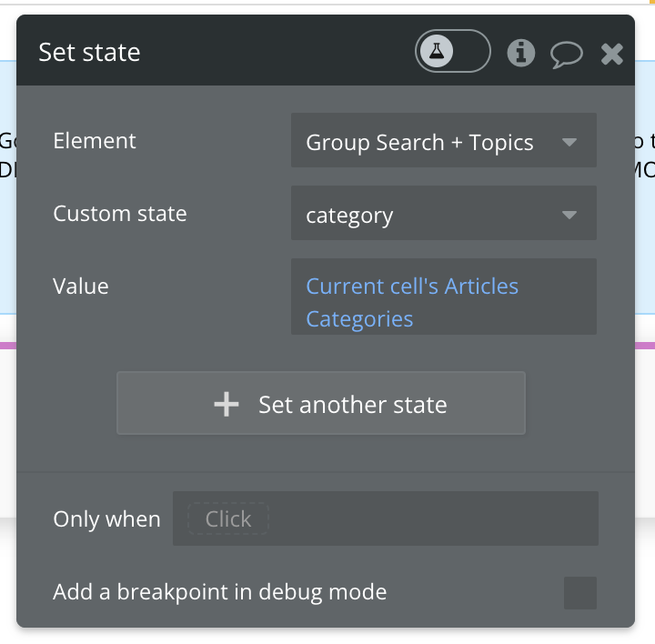Screen dimensions: 655x644
Task: Click the Element field label
Action: (95, 141)
